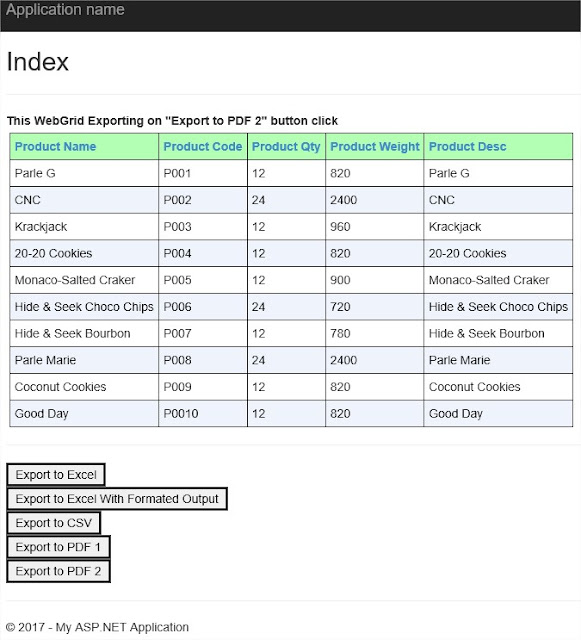Sort by Product Qty column header
581x640 pixels.
point(286,147)
